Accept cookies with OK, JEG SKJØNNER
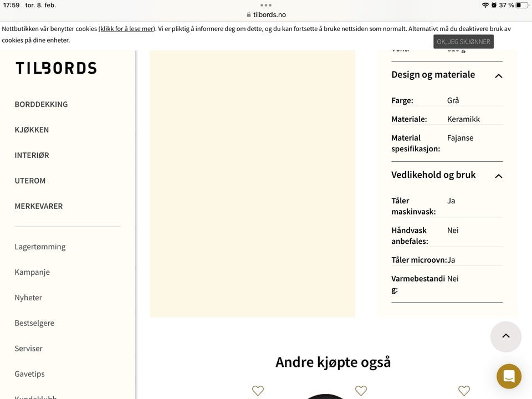 [463, 41]
